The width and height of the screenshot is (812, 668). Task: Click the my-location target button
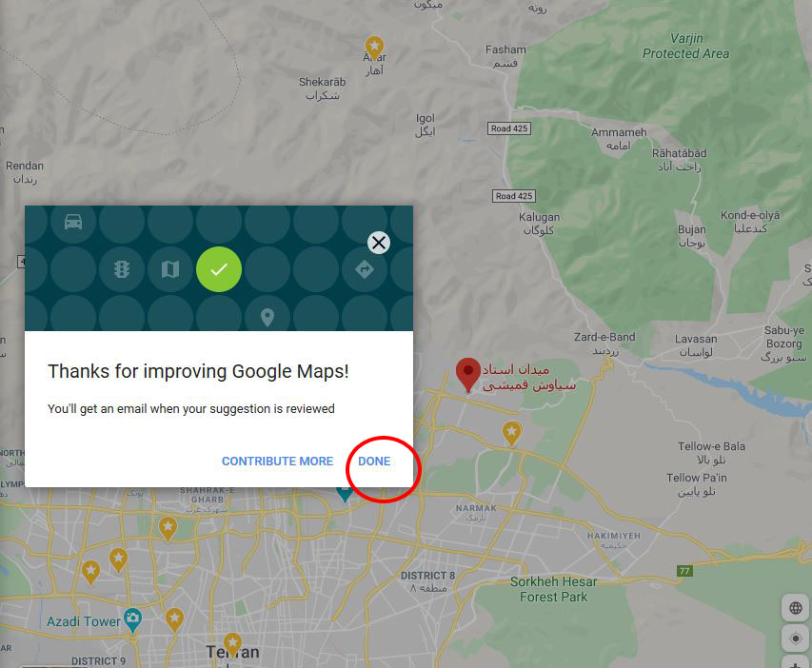796,639
